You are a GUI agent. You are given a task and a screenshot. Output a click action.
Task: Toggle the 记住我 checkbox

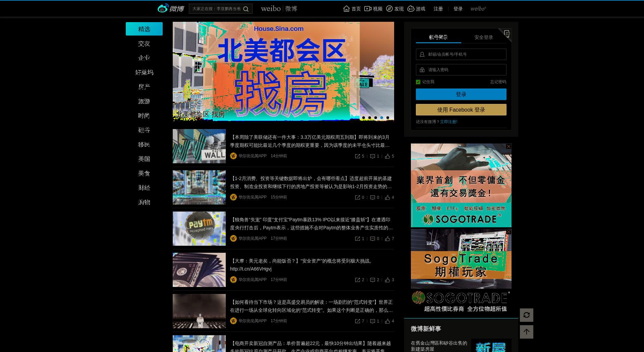[x=418, y=82]
